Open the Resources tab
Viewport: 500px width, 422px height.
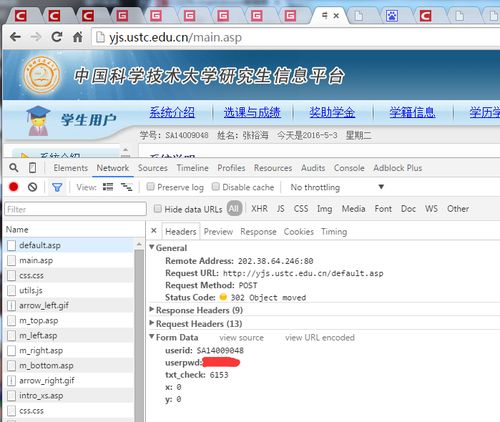(273, 168)
